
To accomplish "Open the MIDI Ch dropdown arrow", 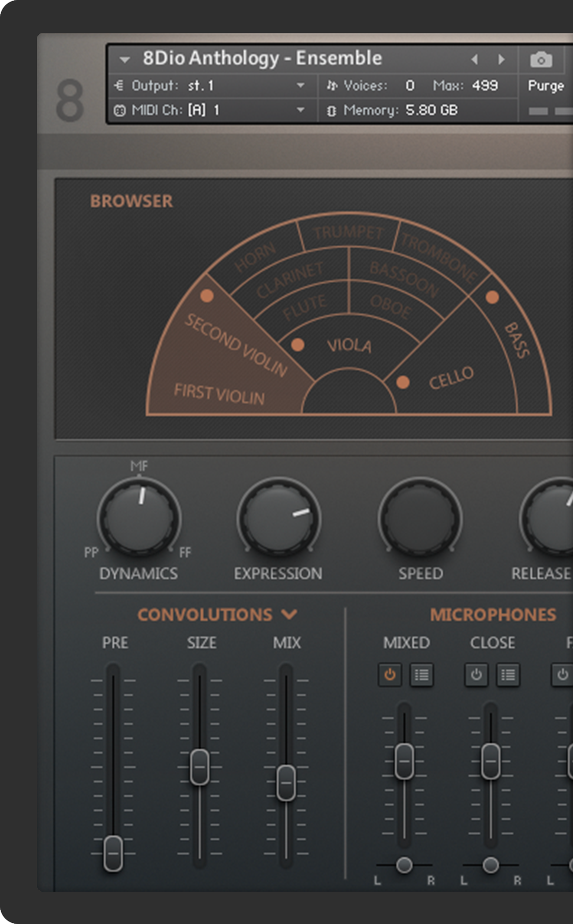I will pyautogui.click(x=300, y=110).
